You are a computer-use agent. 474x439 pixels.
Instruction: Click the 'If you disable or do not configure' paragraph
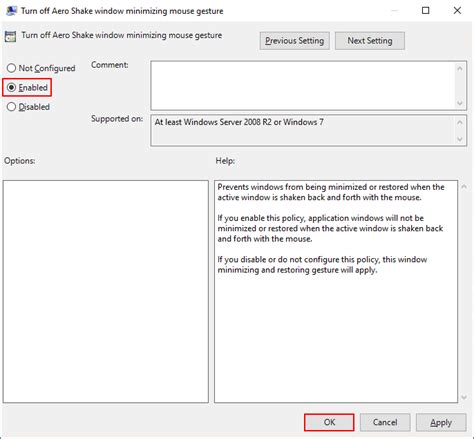tap(322, 265)
